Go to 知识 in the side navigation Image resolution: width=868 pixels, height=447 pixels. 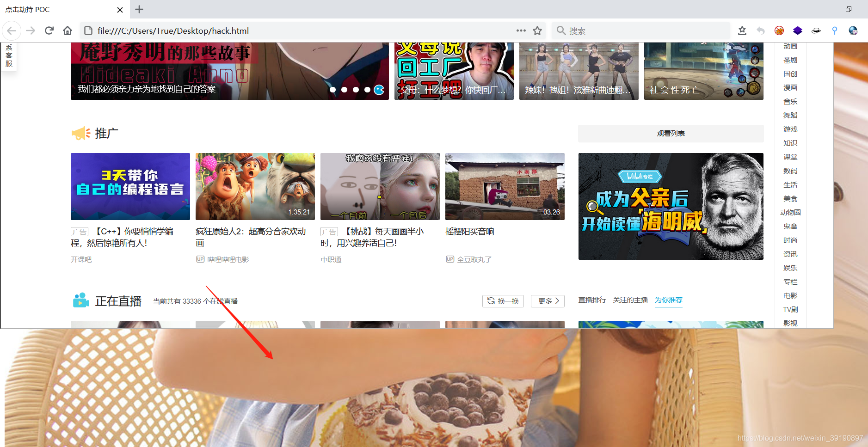790,143
